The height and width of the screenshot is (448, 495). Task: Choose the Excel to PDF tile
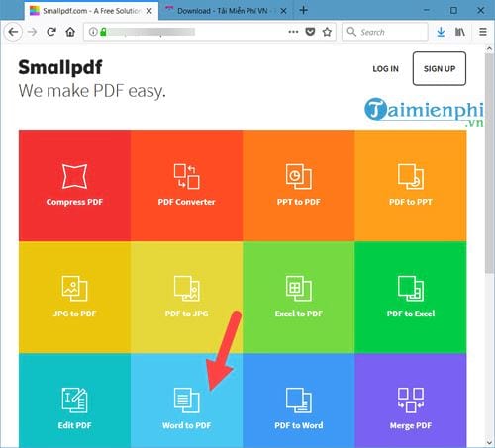pyautogui.click(x=299, y=298)
